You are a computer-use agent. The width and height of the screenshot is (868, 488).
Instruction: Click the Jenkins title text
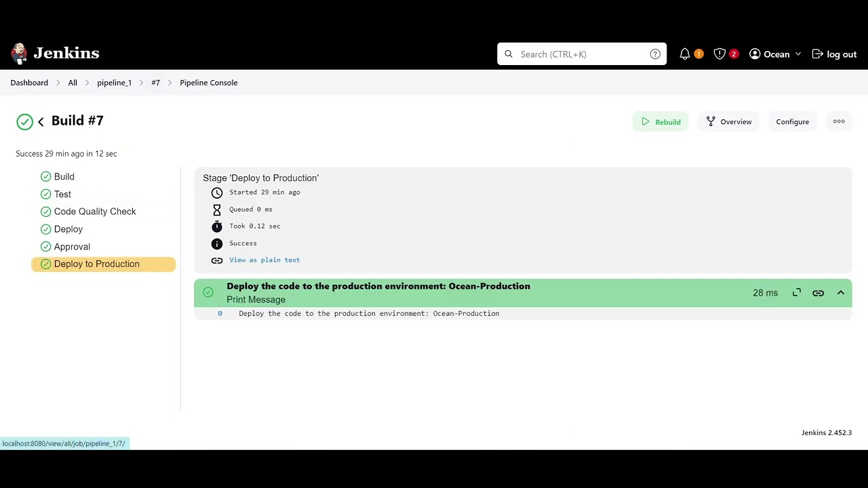[66, 54]
